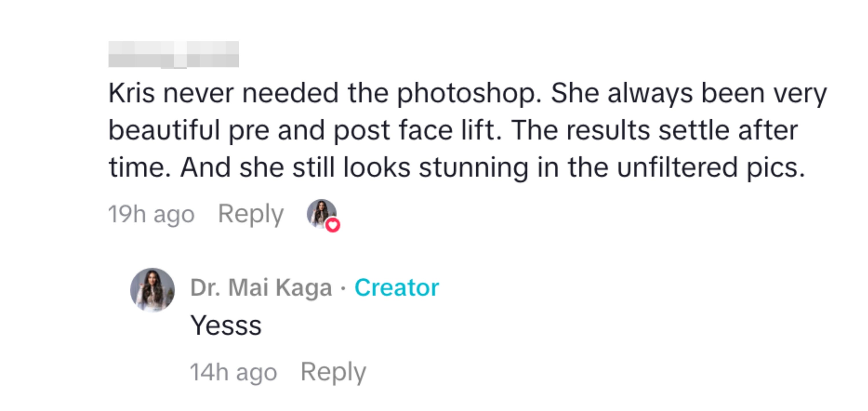Reply to the Yesss comment
The height and width of the screenshot is (411, 868).
tap(333, 372)
